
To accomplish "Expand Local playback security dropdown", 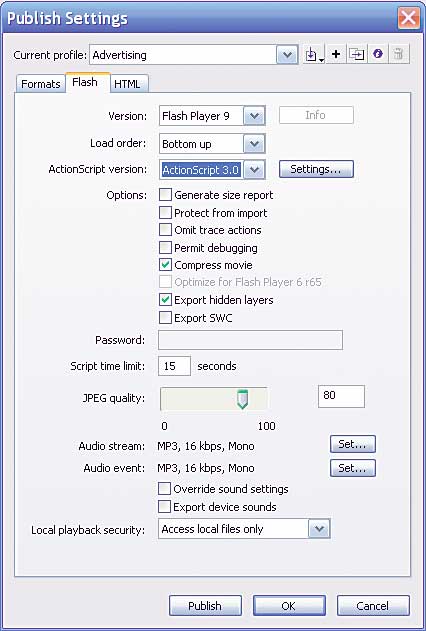I will pyautogui.click(x=319, y=529).
